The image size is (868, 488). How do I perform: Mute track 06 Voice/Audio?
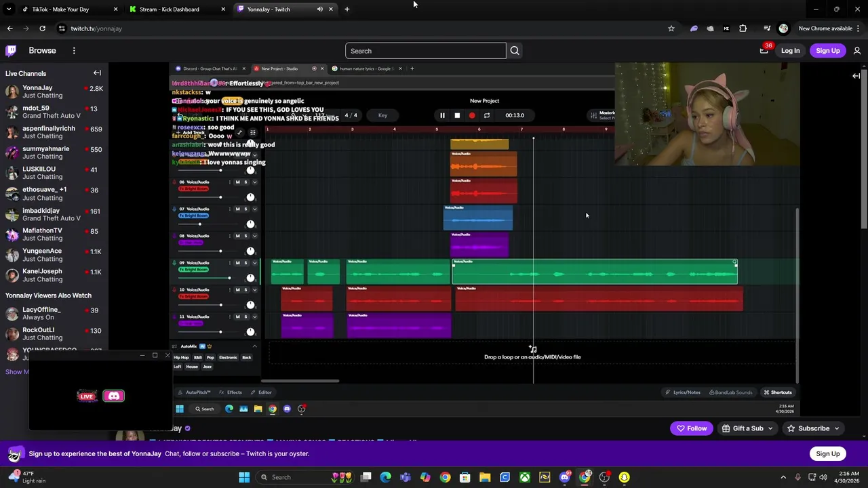(237, 182)
